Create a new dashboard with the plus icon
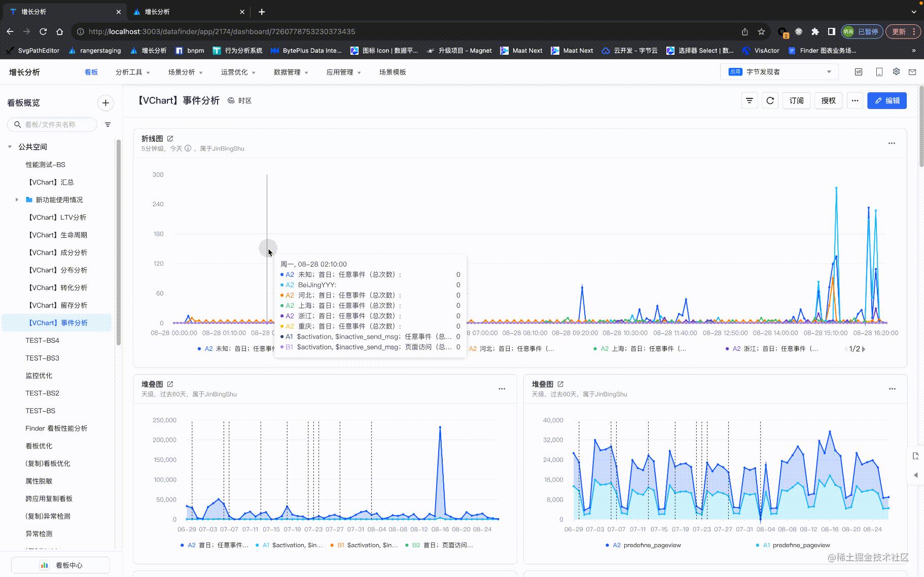Image resolution: width=924 pixels, height=577 pixels. (105, 103)
